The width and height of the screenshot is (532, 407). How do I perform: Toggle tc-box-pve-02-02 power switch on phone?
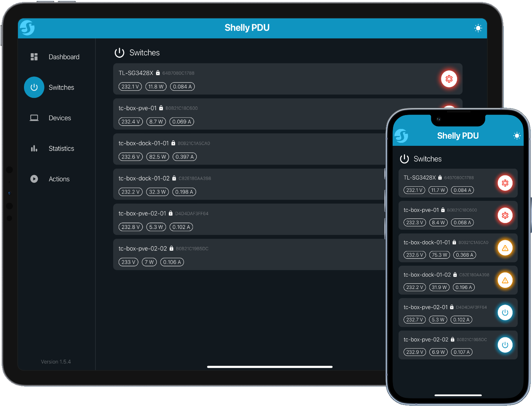coord(505,345)
